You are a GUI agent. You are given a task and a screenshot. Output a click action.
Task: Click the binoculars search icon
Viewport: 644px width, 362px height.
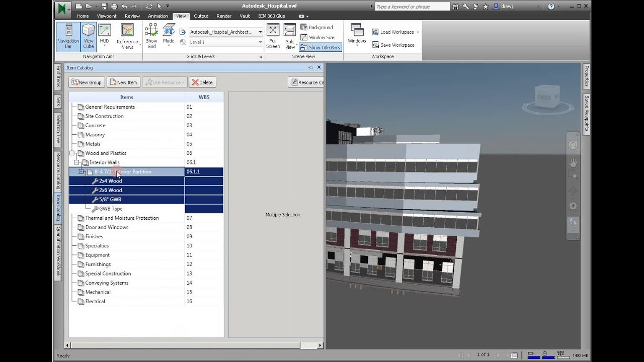(456, 7)
